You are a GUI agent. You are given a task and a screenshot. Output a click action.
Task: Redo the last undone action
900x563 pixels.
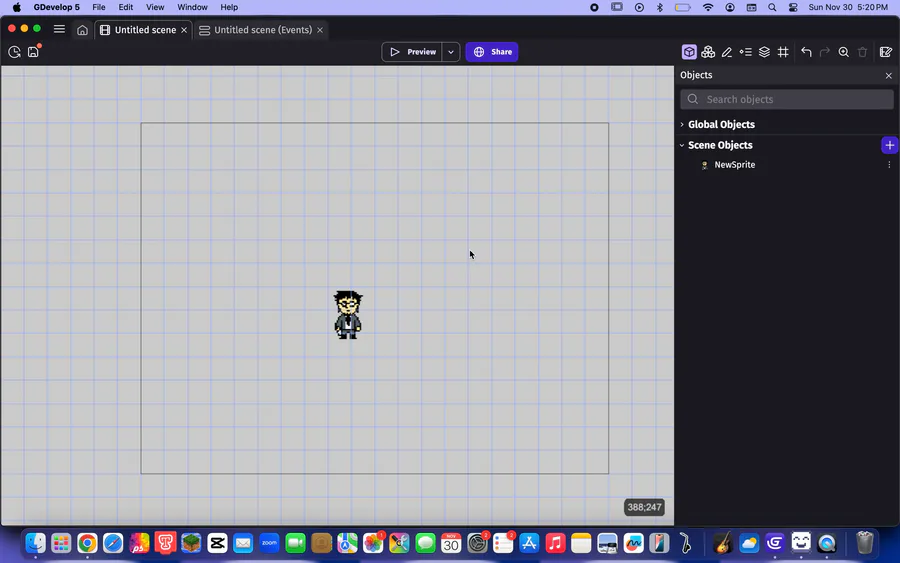coord(825,52)
